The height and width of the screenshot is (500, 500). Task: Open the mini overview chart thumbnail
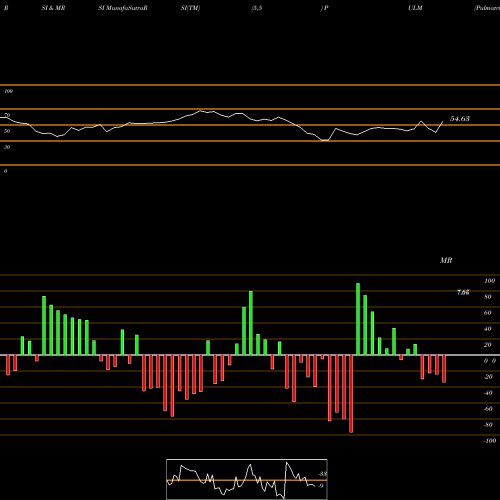click(247, 479)
